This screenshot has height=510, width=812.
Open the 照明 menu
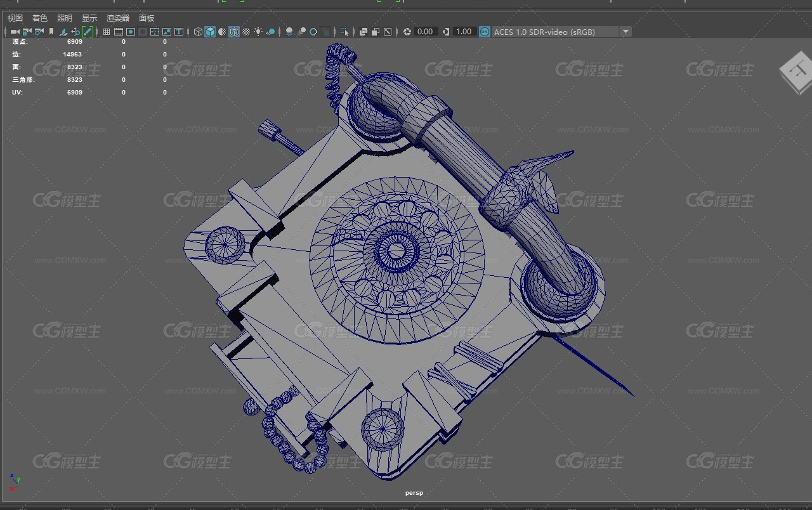click(65, 18)
